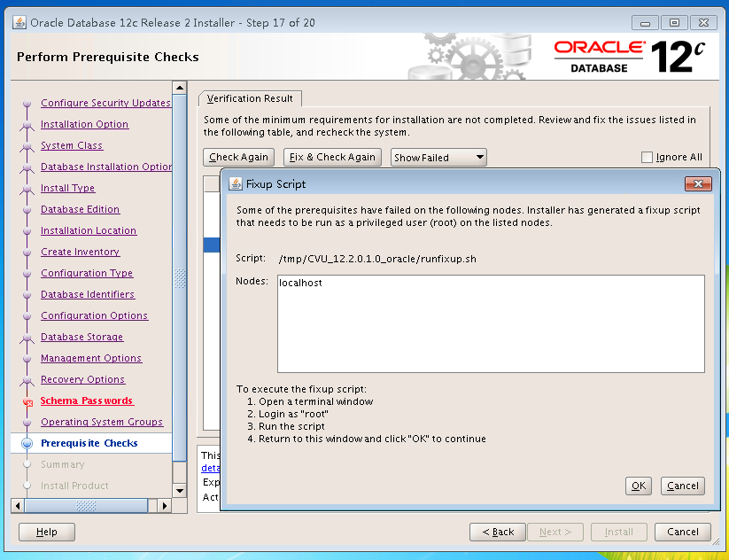Click the Help button
The width and height of the screenshot is (729, 560).
point(46,533)
